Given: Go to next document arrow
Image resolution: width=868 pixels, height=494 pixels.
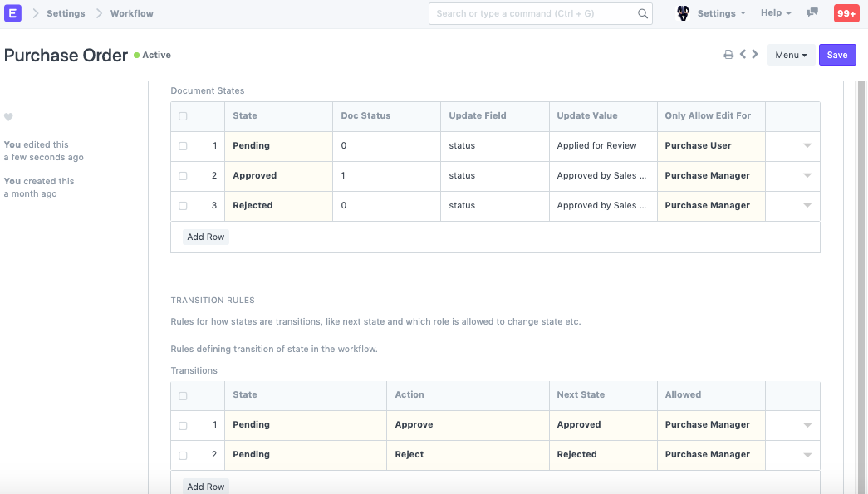Looking at the screenshot, I should coord(755,55).
